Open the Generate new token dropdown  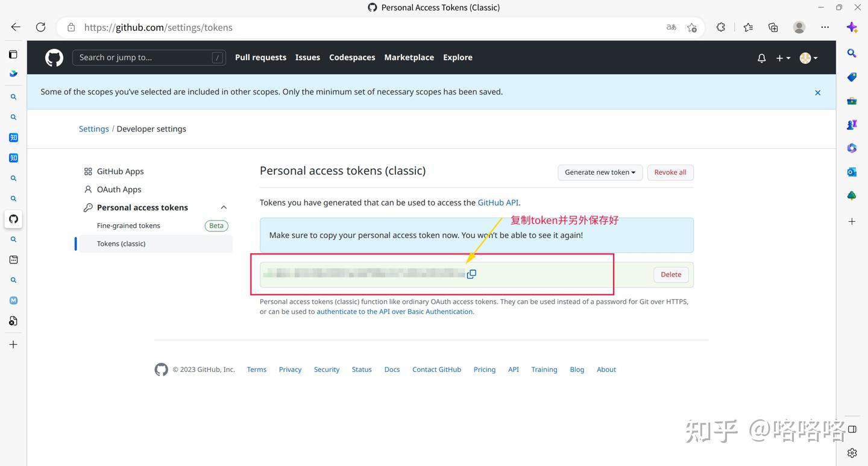(x=600, y=172)
